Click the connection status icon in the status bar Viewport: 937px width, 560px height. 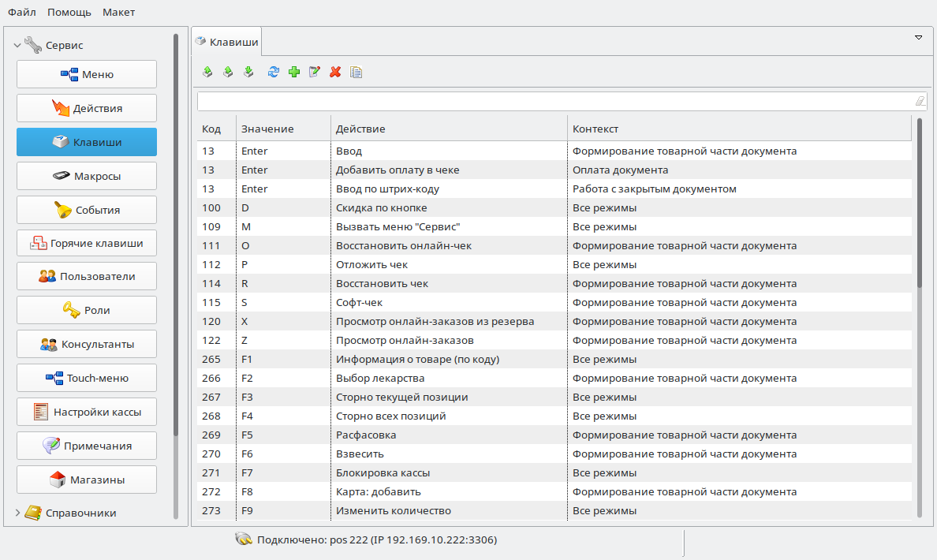pyautogui.click(x=243, y=539)
